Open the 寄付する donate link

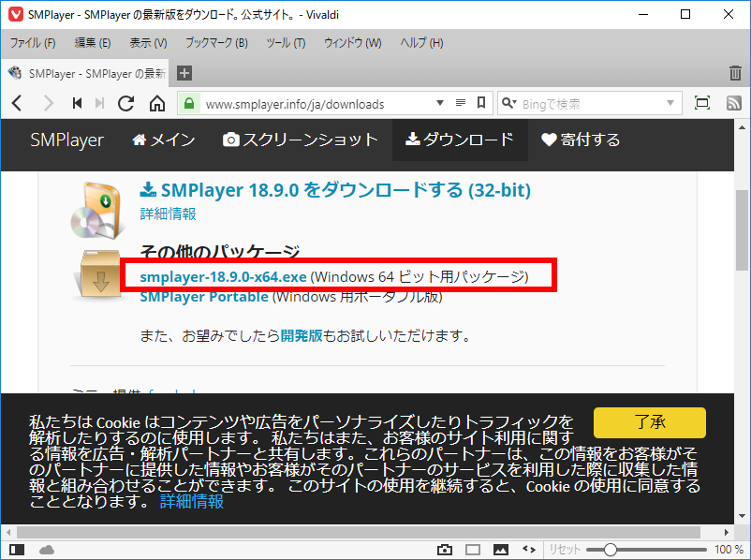581,140
